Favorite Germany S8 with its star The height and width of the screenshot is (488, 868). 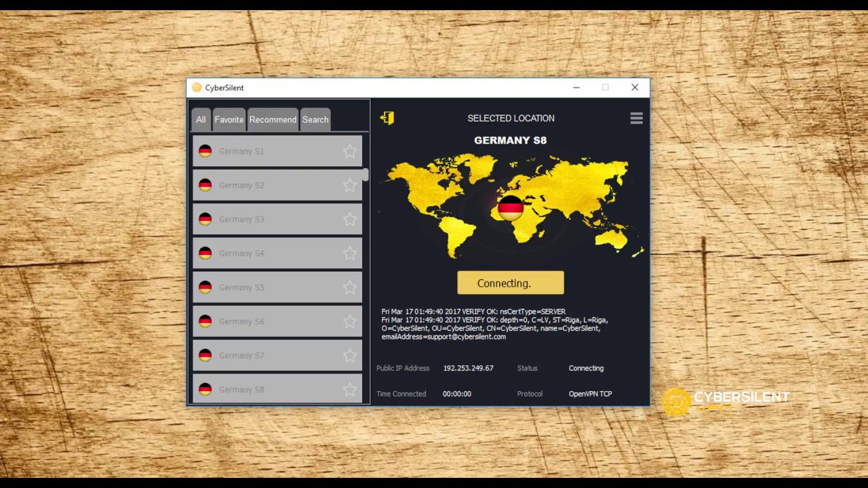[x=350, y=389]
